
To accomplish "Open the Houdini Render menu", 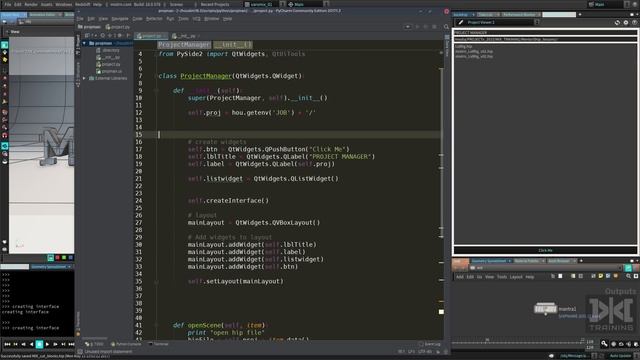I will click(x=31, y=4).
